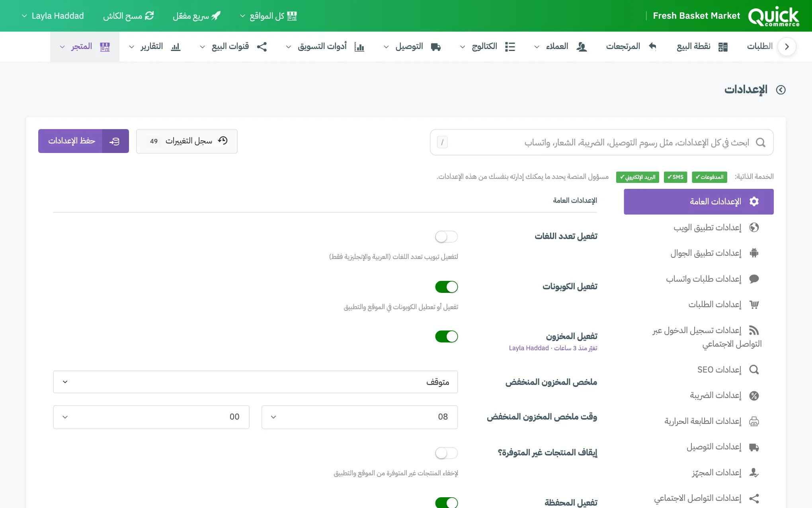Open the الكتالوج navigation menu
This screenshot has width=812, height=508.
(488, 47)
